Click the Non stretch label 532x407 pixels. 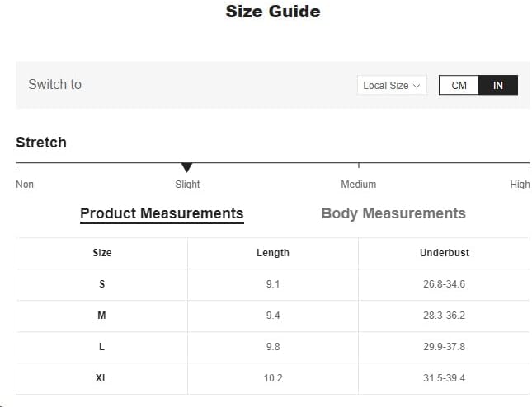coord(25,185)
